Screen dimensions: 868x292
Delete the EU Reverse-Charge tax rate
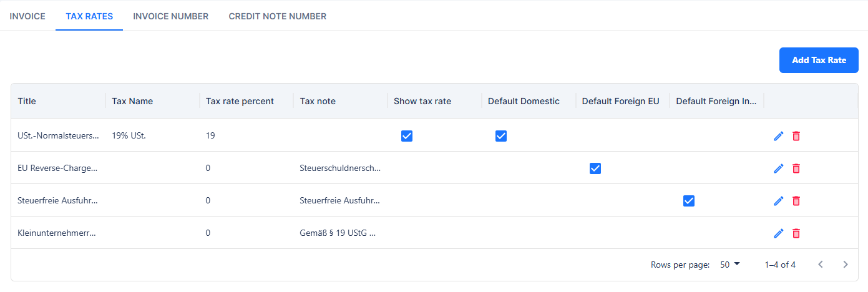coord(796,168)
